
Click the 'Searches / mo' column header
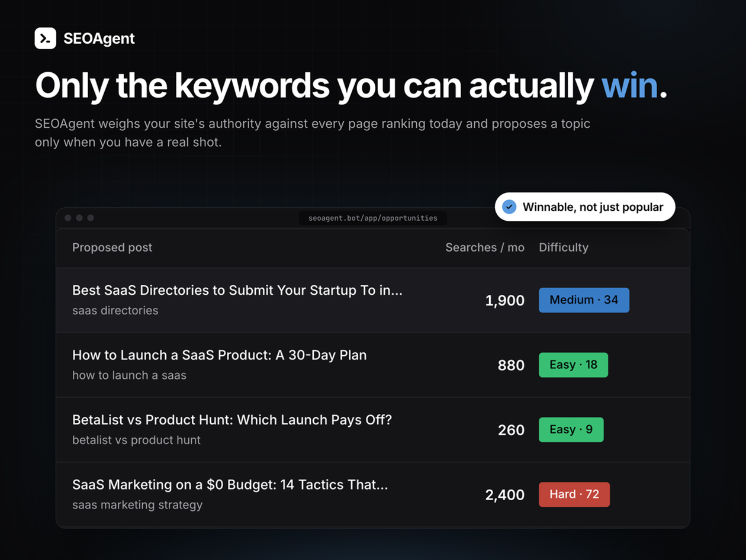[x=485, y=247]
